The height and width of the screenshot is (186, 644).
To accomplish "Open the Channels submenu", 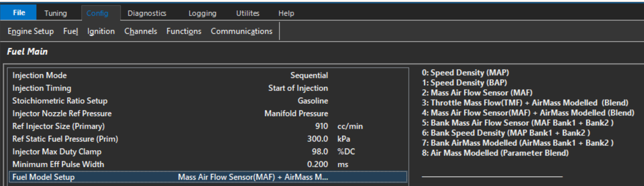I will coord(141,31).
